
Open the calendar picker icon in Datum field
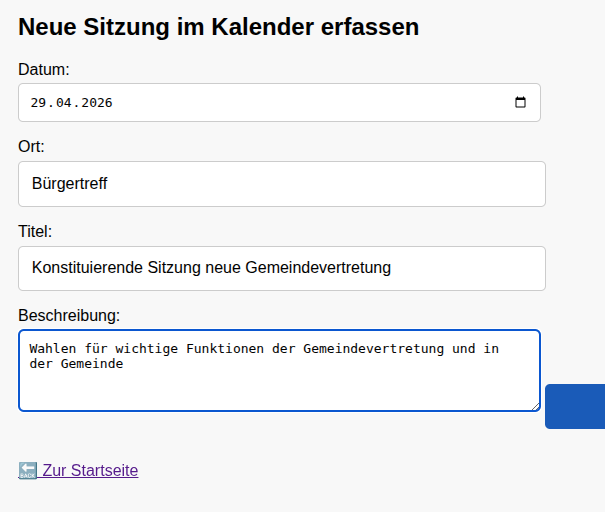click(520, 102)
